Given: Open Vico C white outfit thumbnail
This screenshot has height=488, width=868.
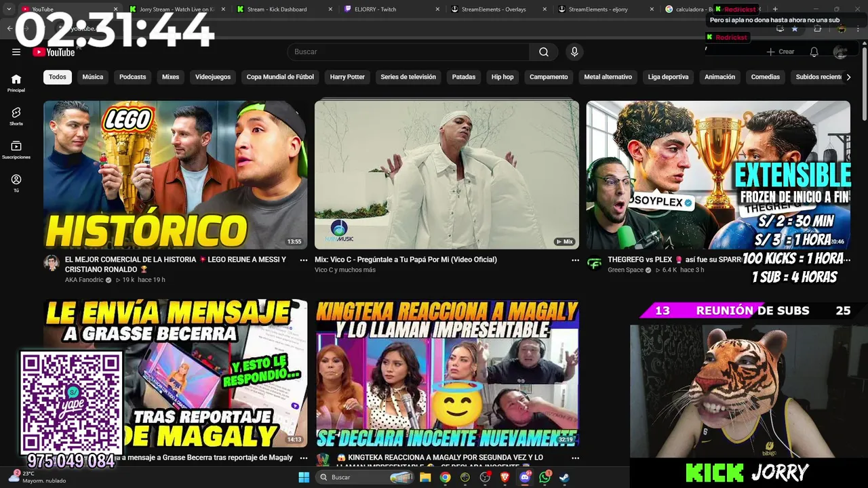Looking at the screenshot, I should [447, 175].
